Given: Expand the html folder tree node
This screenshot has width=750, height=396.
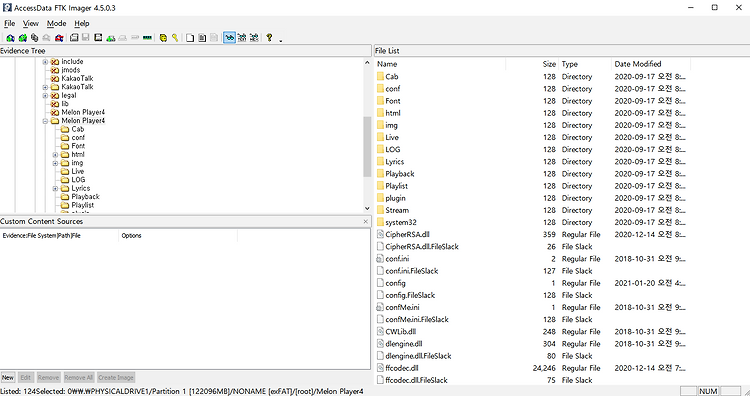Looking at the screenshot, I should 55,155.
